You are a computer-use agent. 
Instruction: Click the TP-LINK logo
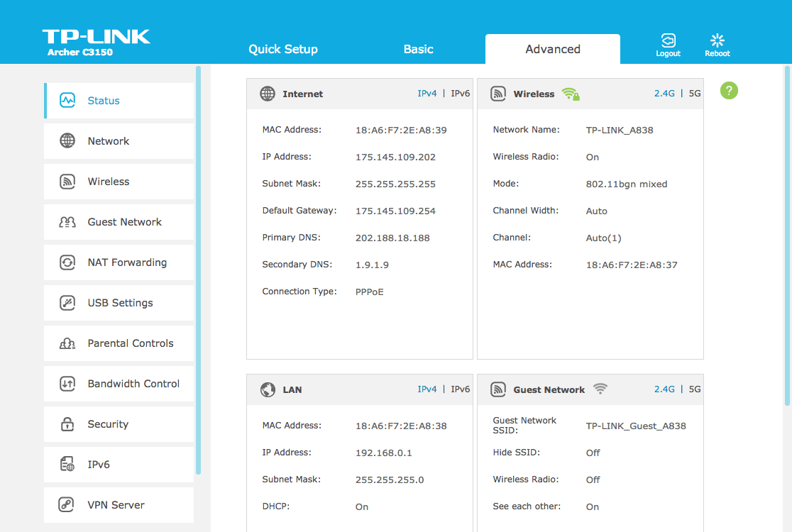96,37
